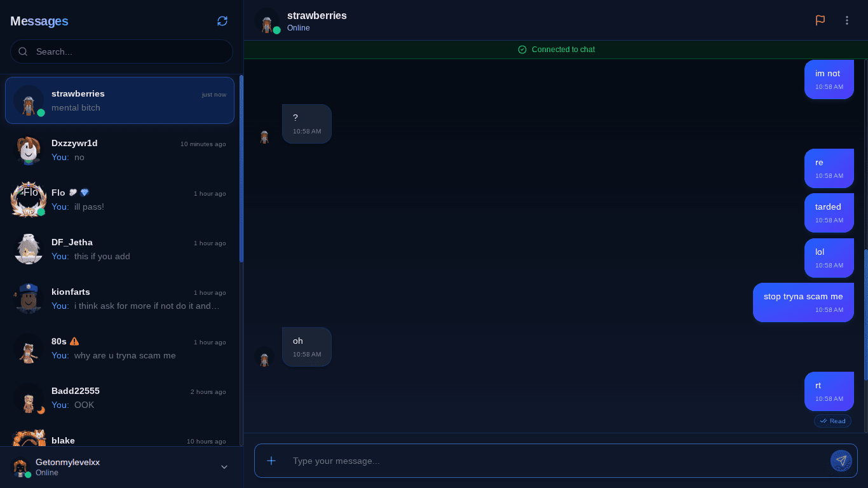Click the Flo avatar with wreath frame
This screenshot has width=868, height=488.
pos(29,200)
